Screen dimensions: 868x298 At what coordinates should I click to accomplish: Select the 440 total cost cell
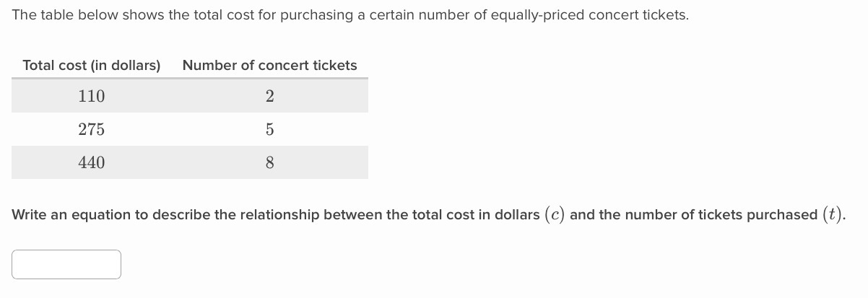(x=92, y=163)
